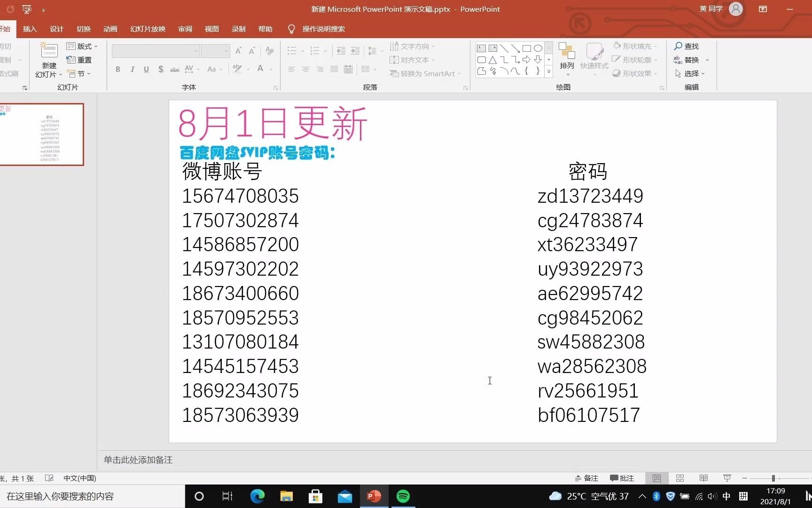Click Slide Sorter view icon
The image size is (812, 508).
pos(680,478)
